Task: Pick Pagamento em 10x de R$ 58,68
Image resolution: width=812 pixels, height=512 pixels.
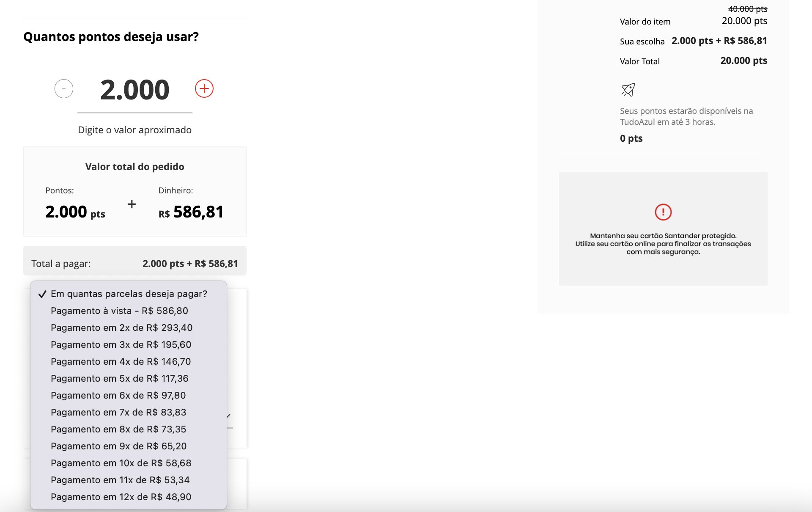Action: [129, 463]
